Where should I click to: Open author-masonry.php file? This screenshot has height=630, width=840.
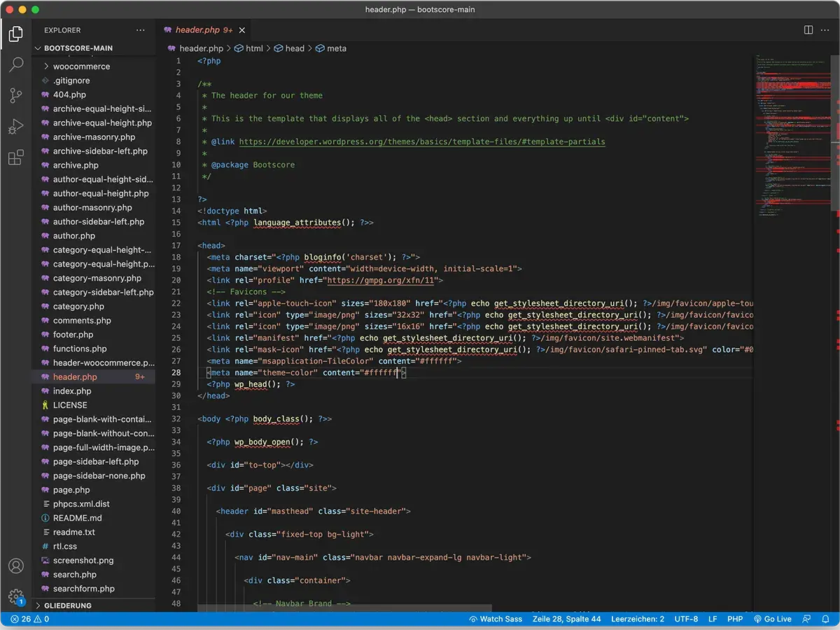(94, 208)
